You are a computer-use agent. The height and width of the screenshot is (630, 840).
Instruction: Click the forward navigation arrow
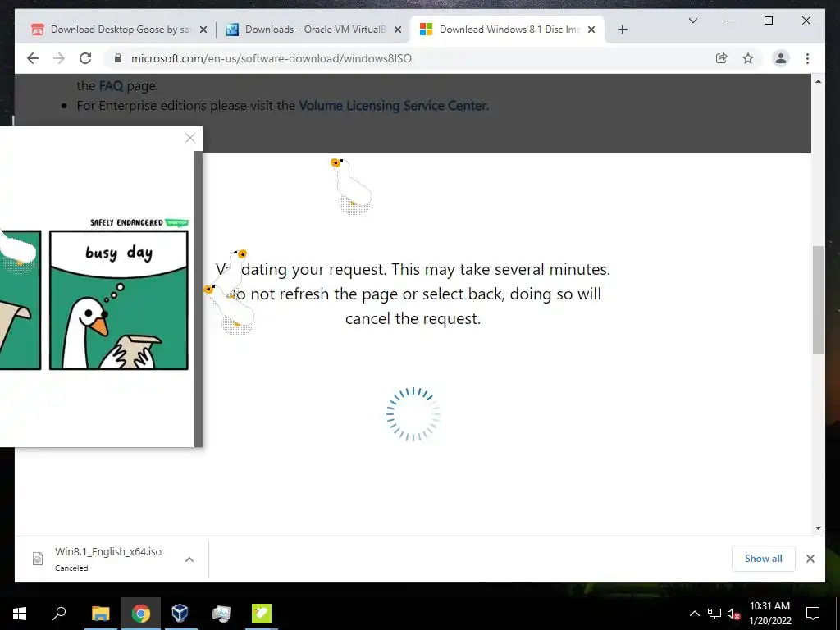pos(59,58)
